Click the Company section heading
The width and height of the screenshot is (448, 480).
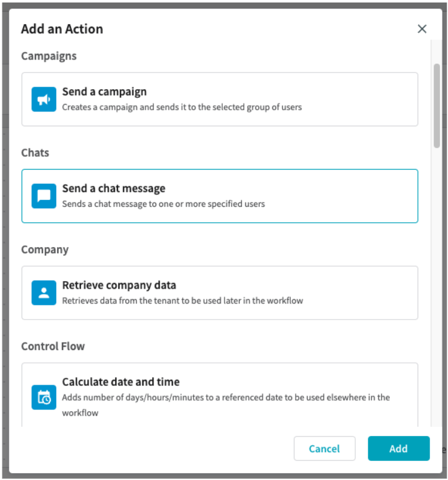pyautogui.click(x=45, y=250)
